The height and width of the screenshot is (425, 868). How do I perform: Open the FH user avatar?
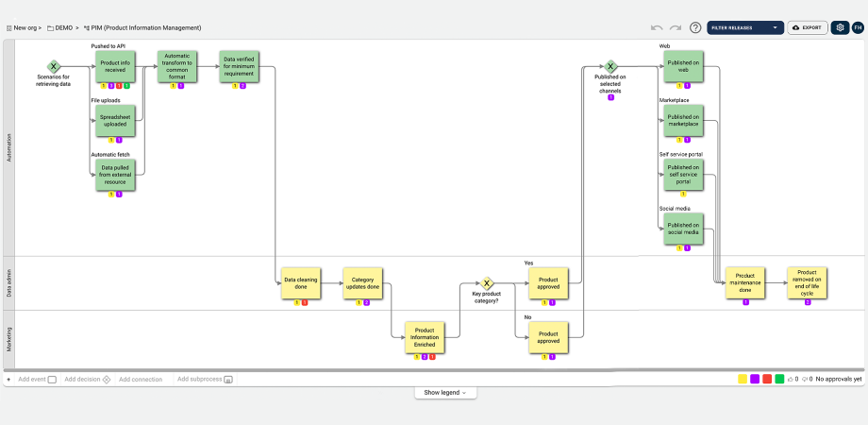click(858, 27)
